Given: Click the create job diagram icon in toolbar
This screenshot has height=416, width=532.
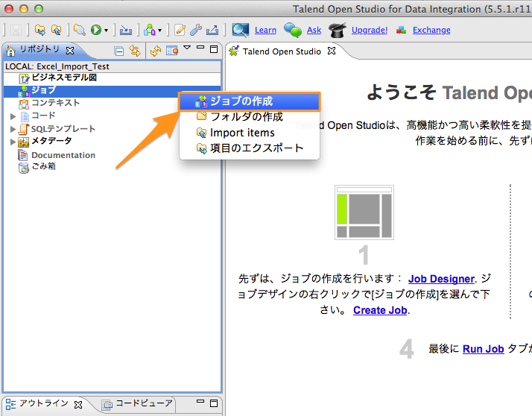Looking at the screenshot, I should 149,30.
